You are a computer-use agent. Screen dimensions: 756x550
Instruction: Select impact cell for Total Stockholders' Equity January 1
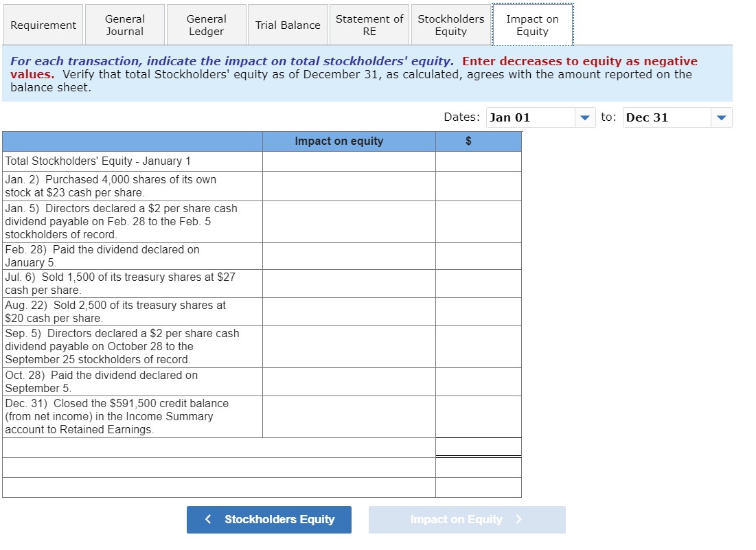tap(349, 161)
